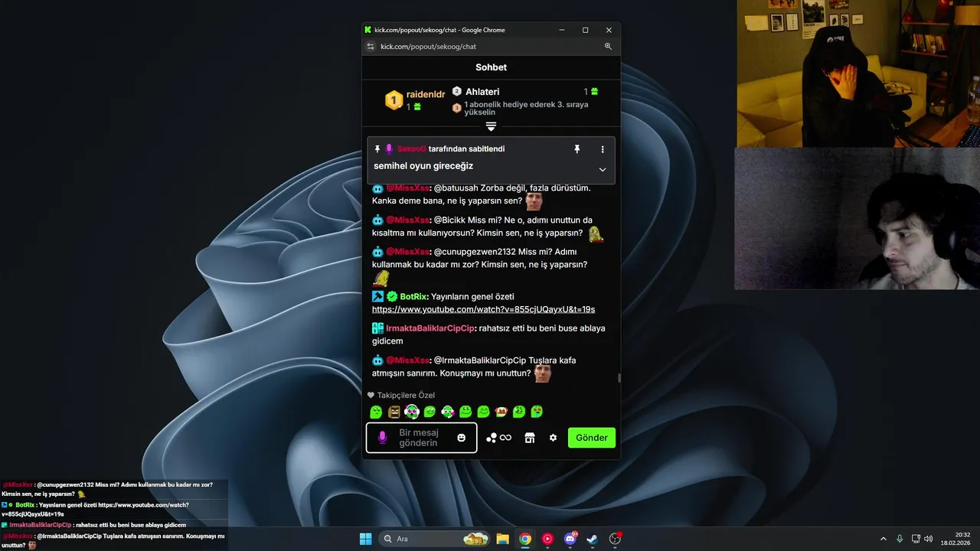Open Discord from taskbar

pyautogui.click(x=570, y=539)
